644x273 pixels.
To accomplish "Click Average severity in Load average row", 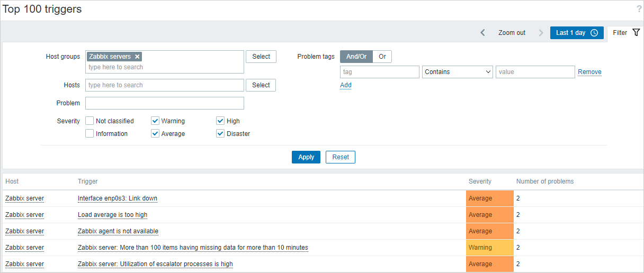I will pyautogui.click(x=490, y=215).
